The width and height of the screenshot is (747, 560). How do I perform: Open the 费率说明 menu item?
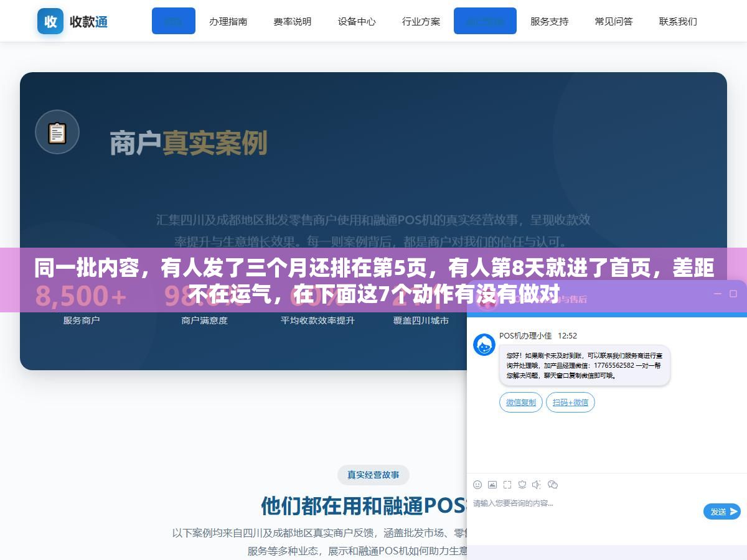pyautogui.click(x=292, y=21)
